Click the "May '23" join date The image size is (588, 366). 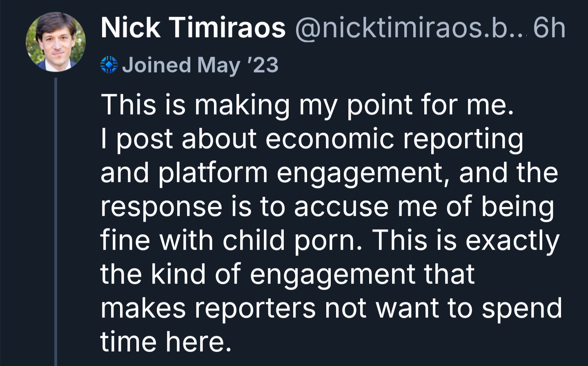click(238, 65)
